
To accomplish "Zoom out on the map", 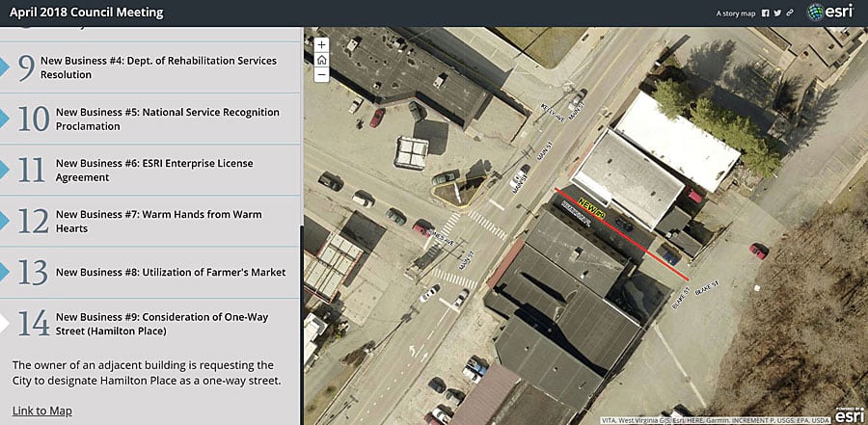I will [321, 75].
